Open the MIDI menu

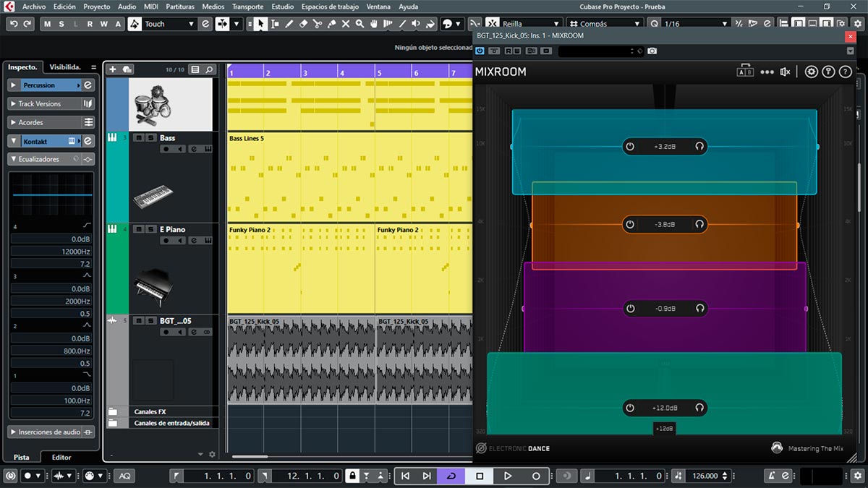point(150,7)
